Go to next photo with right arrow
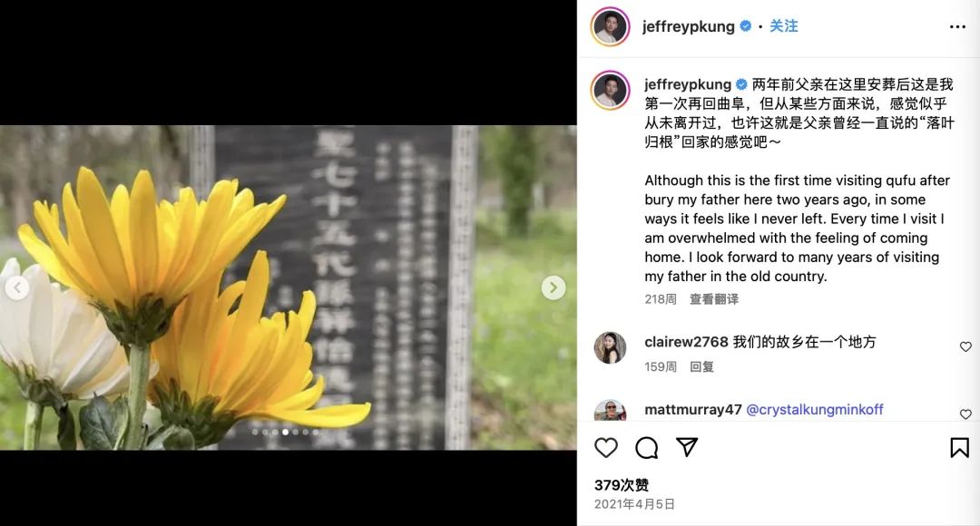This screenshot has width=980, height=526. 554,287
